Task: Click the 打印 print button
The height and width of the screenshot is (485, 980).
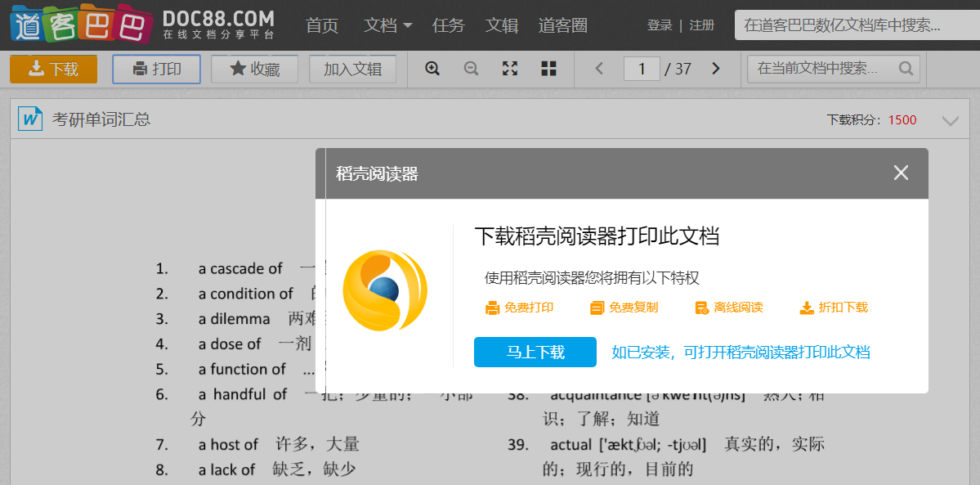Action: point(156,69)
